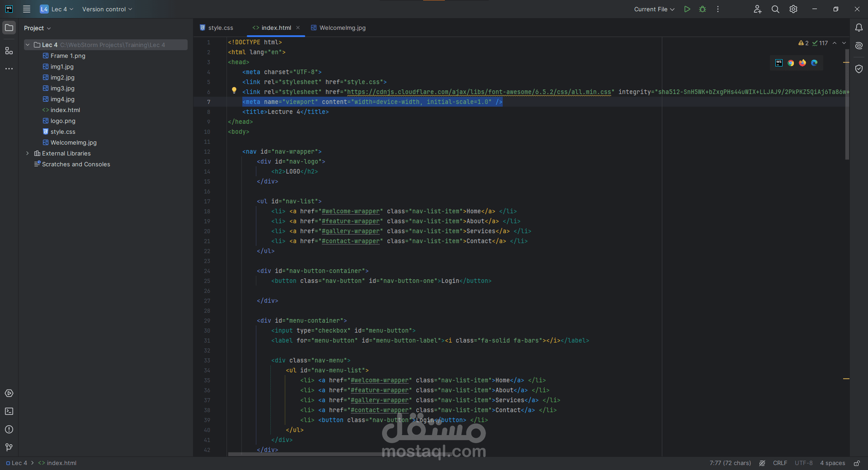Viewport: 868px width, 470px height.
Task: Open page in built-in WebStorm preview
Action: [x=779, y=63]
